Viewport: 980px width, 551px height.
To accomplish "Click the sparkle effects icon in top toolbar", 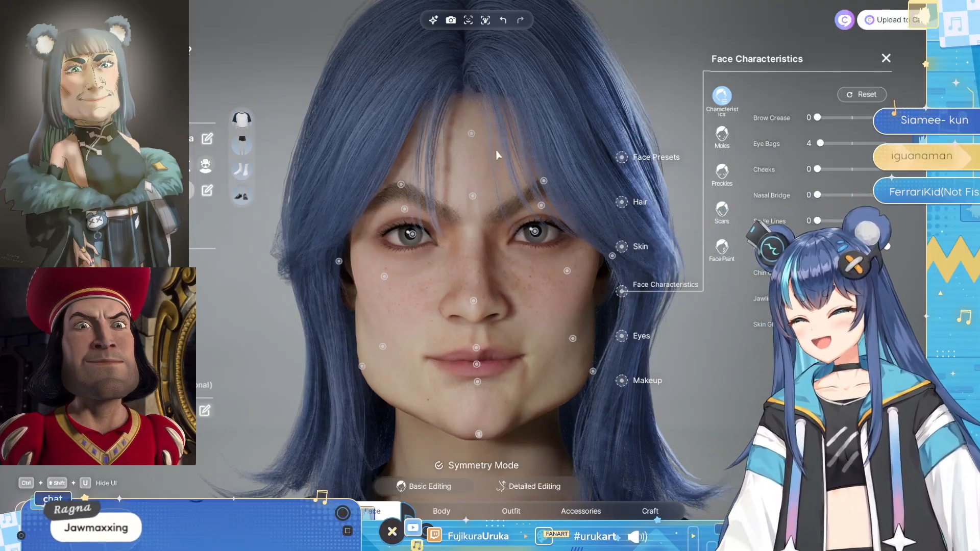I will [x=433, y=20].
